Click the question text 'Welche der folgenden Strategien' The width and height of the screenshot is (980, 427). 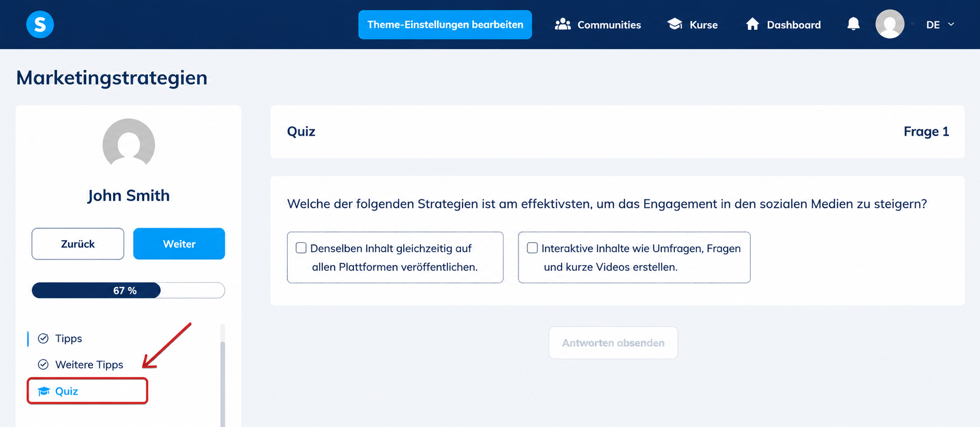coord(607,204)
